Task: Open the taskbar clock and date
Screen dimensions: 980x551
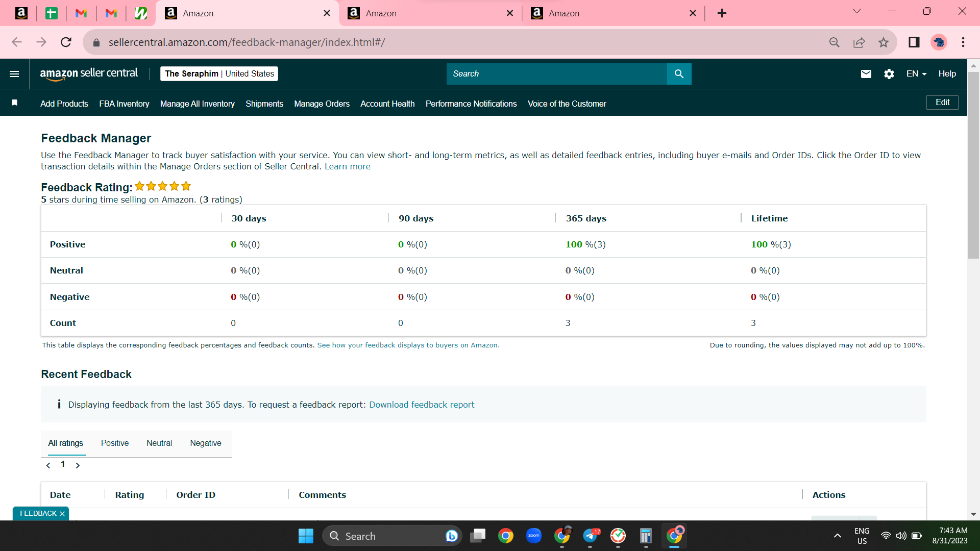Action: pos(950,536)
